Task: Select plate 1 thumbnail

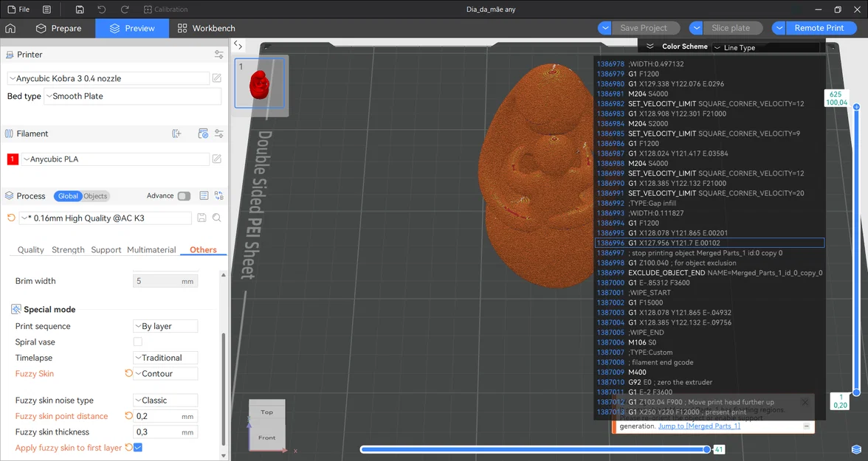Action: pos(260,83)
